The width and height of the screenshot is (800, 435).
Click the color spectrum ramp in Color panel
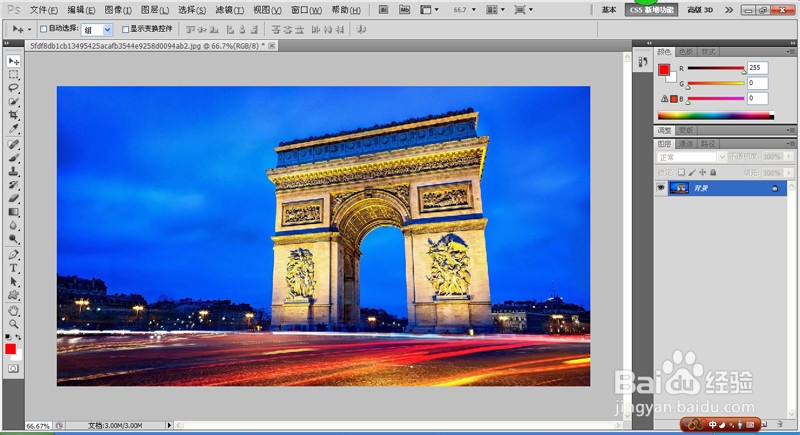pyautogui.click(x=716, y=116)
